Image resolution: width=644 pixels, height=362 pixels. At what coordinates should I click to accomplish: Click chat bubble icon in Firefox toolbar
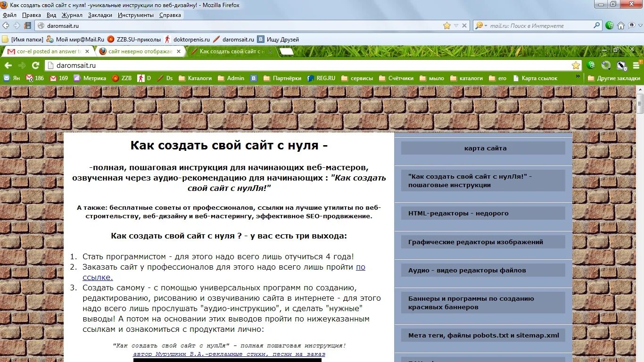coord(632,25)
